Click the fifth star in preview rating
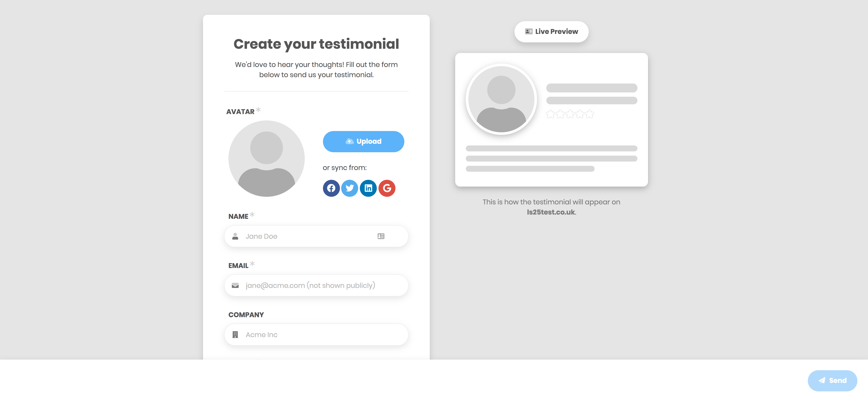 (589, 114)
